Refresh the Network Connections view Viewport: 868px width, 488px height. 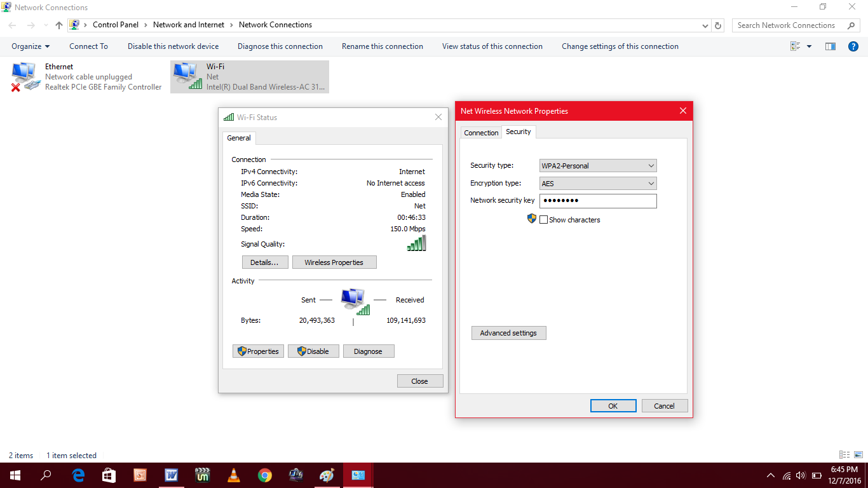click(x=717, y=25)
